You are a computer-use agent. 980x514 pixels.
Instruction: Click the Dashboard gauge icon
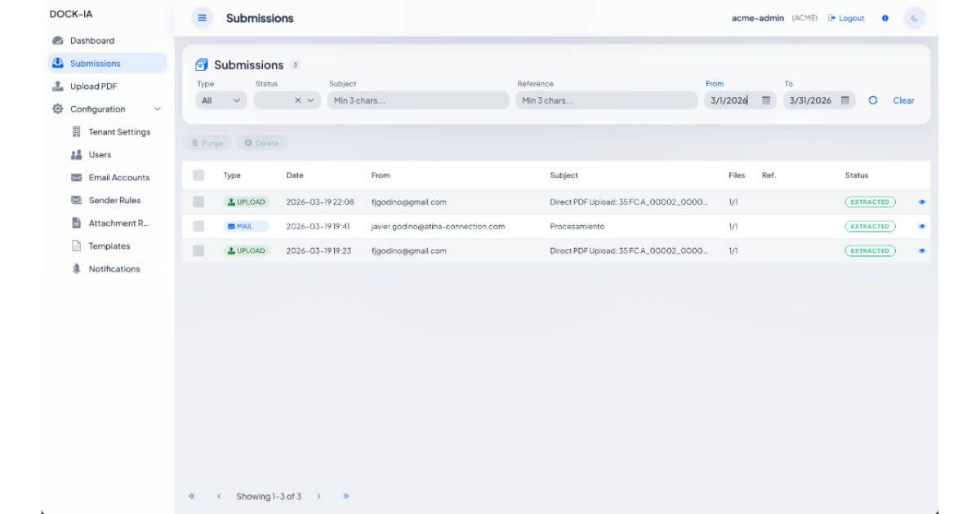tap(58, 41)
